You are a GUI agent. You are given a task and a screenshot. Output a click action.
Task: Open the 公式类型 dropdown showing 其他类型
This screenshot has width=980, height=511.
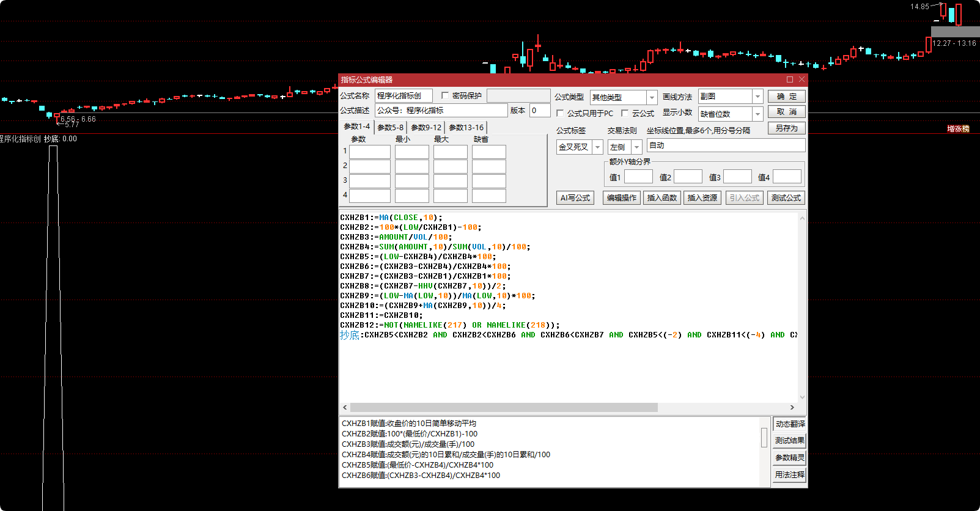(652, 97)
